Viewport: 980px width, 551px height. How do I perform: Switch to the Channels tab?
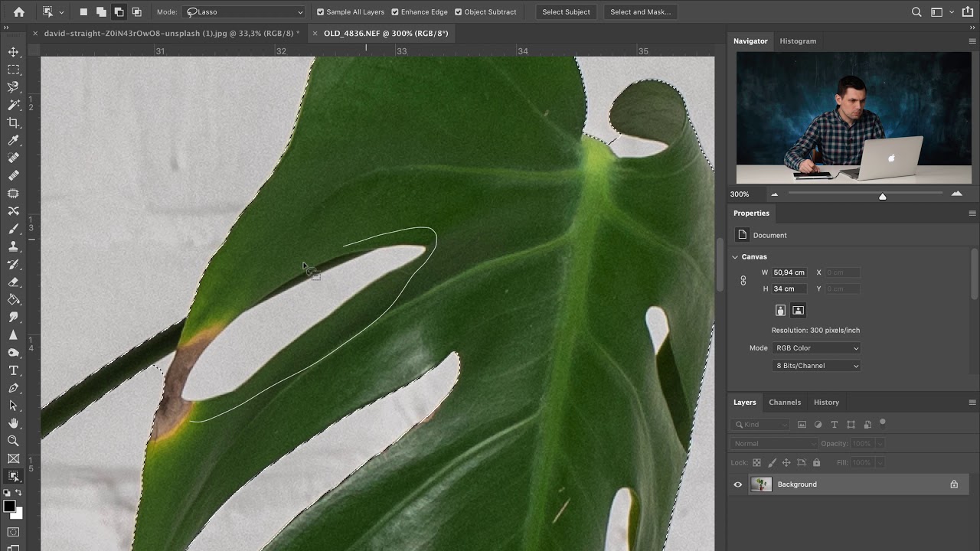coord(785,403)
